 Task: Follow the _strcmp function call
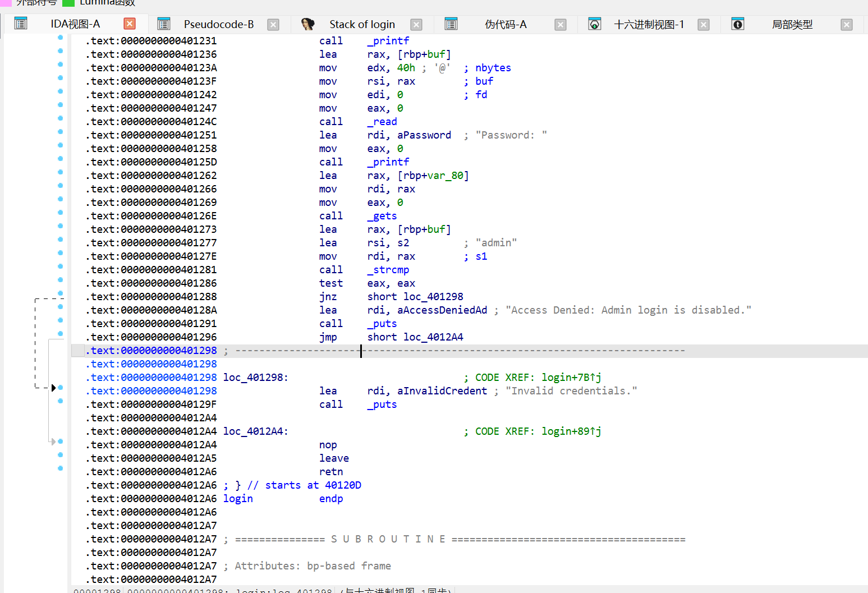point(388,270)
